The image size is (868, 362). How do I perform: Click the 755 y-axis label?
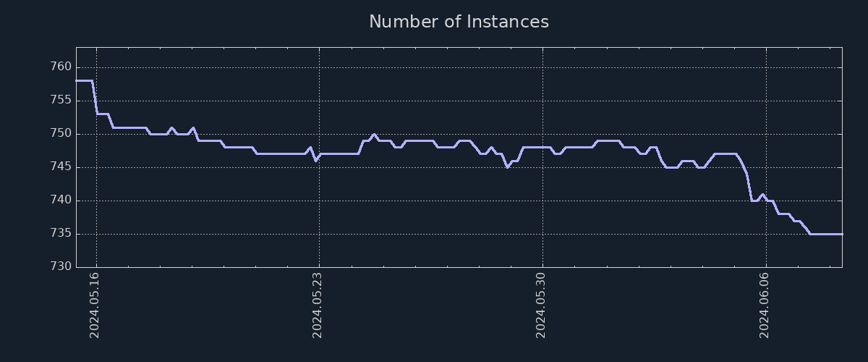[61, 101]
